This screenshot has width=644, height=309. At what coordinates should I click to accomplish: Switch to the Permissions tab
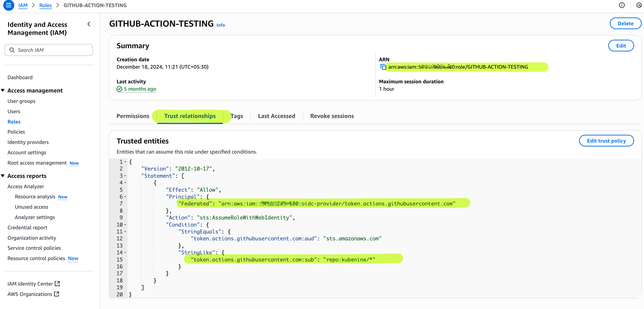(133, 116)
